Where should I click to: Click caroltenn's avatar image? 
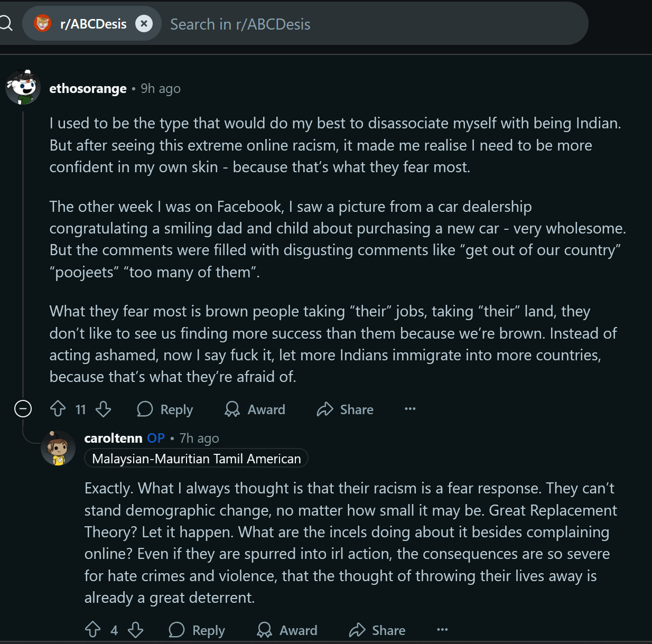pos(58,448)
